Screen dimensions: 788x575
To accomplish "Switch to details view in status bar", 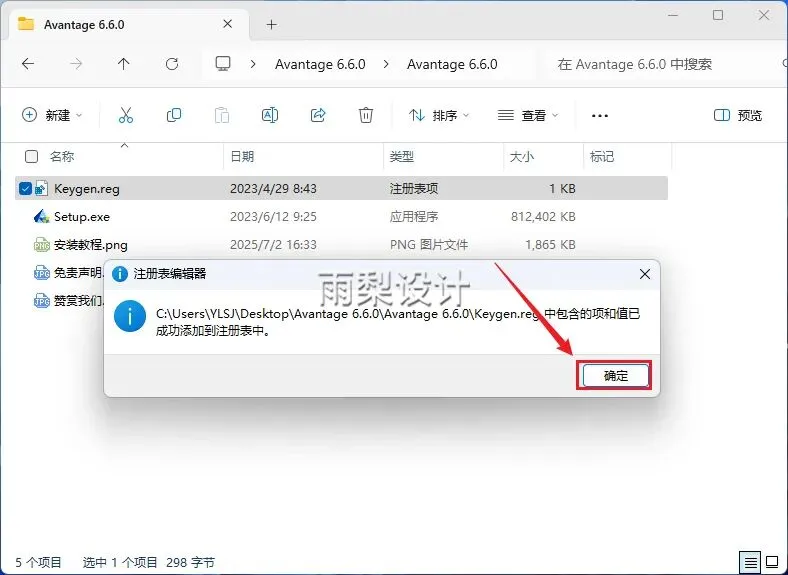I will pos(750,561).
